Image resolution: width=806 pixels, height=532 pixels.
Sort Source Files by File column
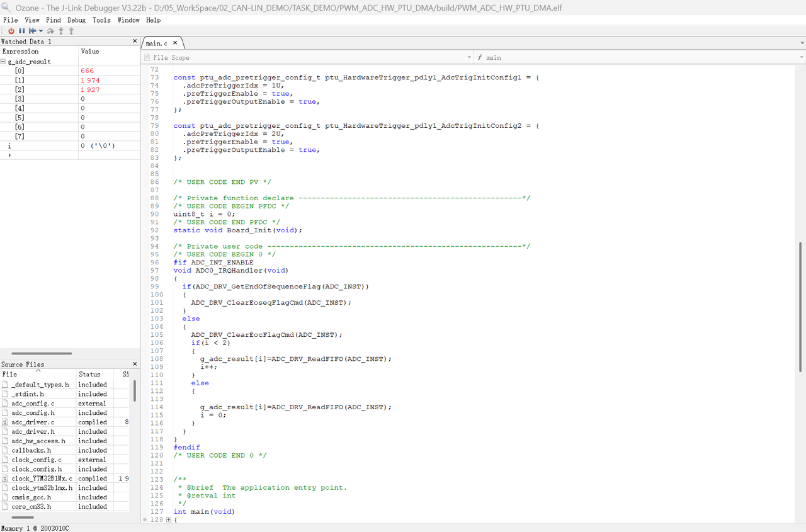point(38,374)
